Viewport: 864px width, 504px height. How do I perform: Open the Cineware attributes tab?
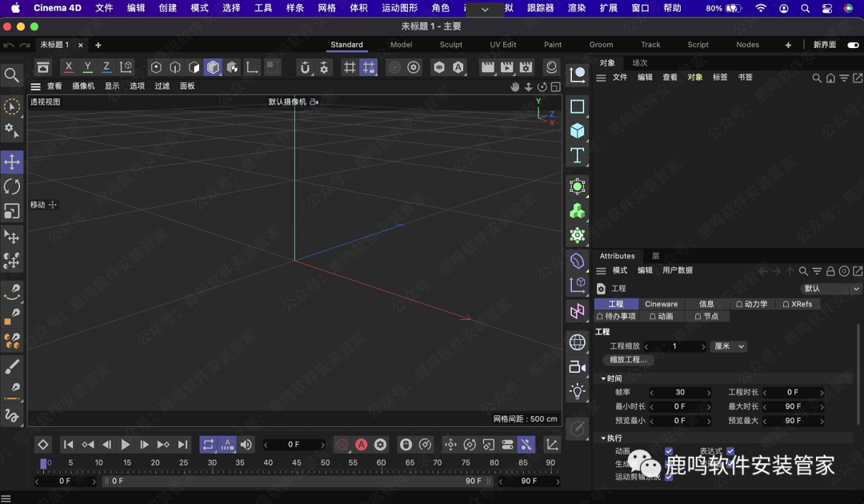pos(661,304)
